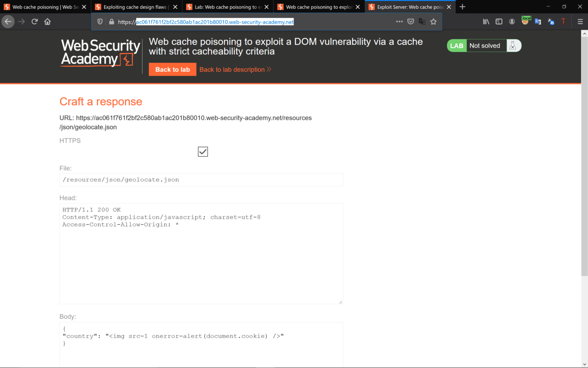588x368 pixels.
Task: Close the 'Exploiting cache design flaws' tab
Action: click(x=175, y=7)
